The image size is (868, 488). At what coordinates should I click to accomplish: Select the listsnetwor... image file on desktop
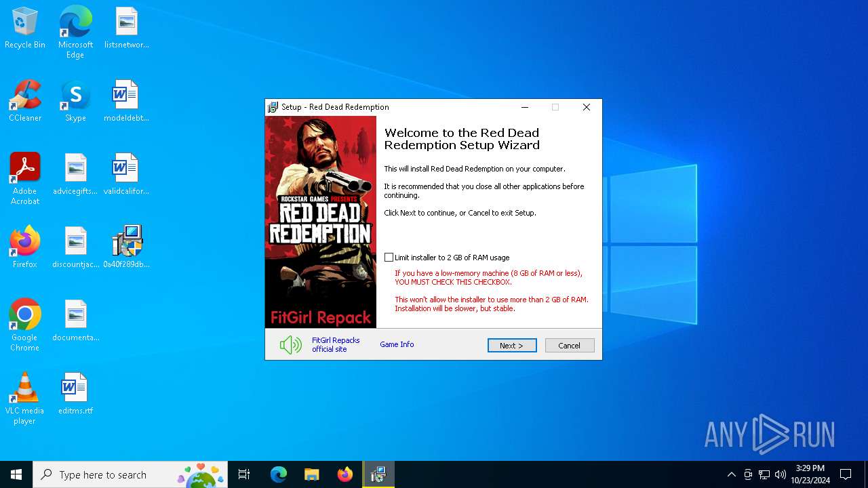(x=126, y=28)
